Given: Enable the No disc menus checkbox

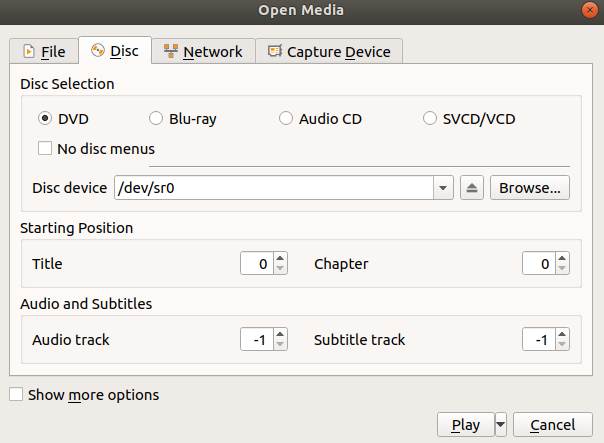Looking at the screenshot, I should (45, 149).
